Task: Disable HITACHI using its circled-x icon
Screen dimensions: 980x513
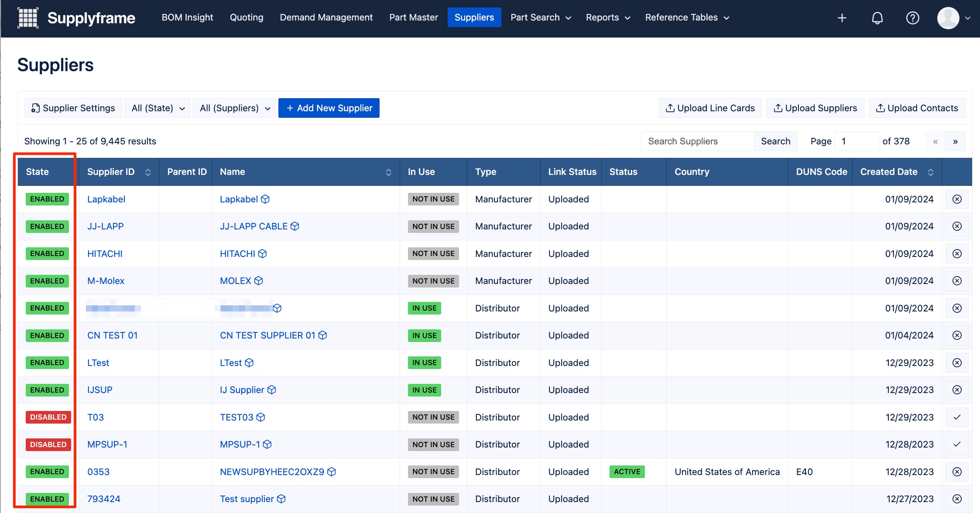Action: [x=957, y=254]
